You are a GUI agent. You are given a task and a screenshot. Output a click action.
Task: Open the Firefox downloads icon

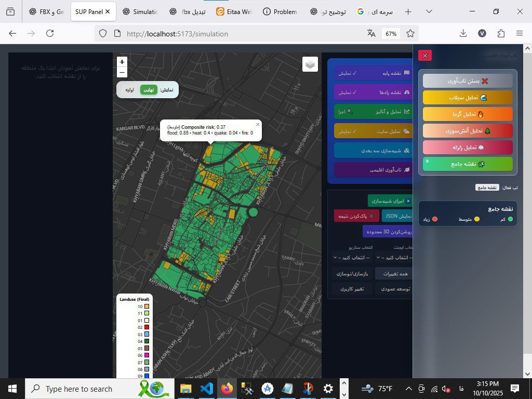[463, 33]
